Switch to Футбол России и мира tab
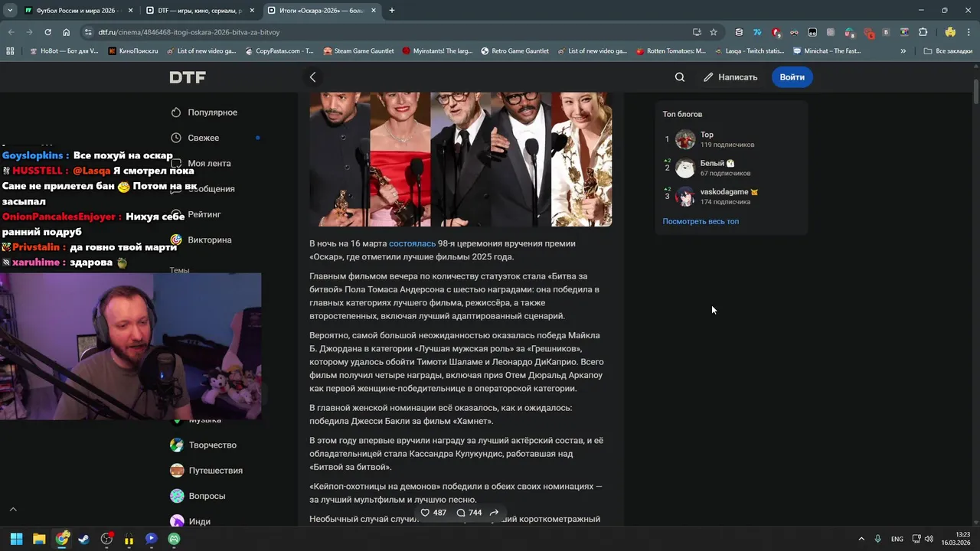This screenshot has height=551, width=980. click(x=77, y=11)
